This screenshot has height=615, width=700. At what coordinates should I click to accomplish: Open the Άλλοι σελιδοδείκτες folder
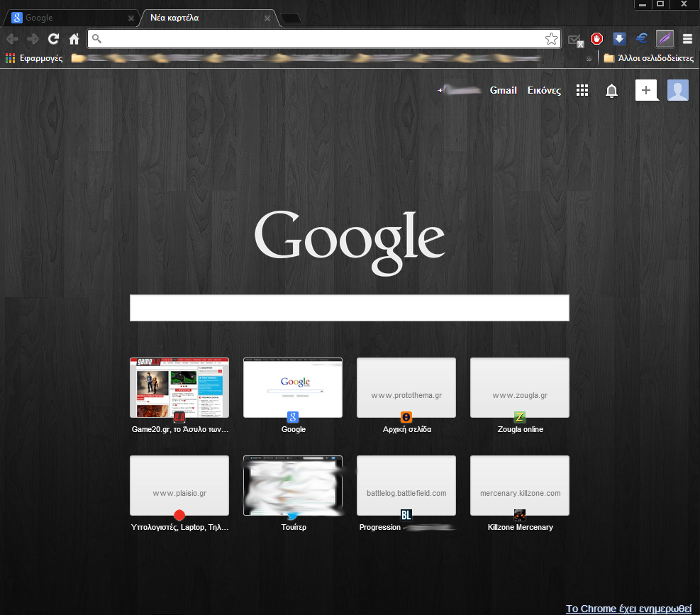coord(649,58)
